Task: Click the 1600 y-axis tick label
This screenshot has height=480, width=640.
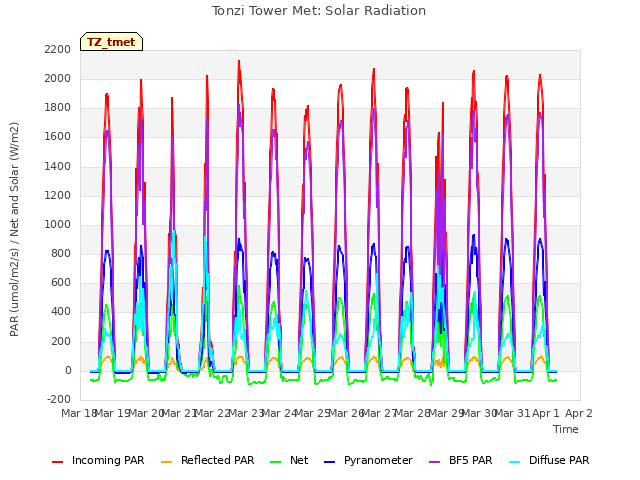Action: point(58,137)
